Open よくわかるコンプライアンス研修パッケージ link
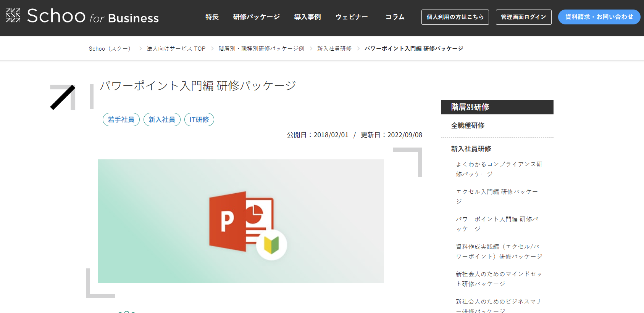The width and height of the screenshot is (644, 313). [x=499, y=169]
